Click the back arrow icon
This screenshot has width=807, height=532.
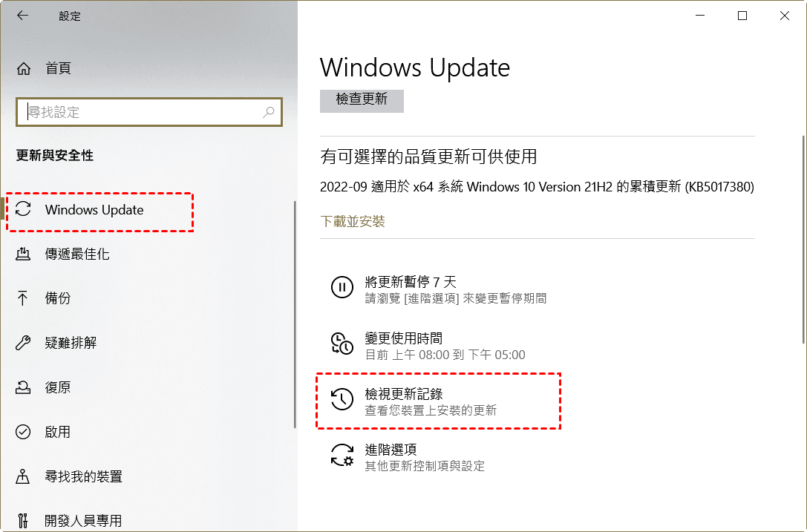pyautogui.click(x=23, y=16)
